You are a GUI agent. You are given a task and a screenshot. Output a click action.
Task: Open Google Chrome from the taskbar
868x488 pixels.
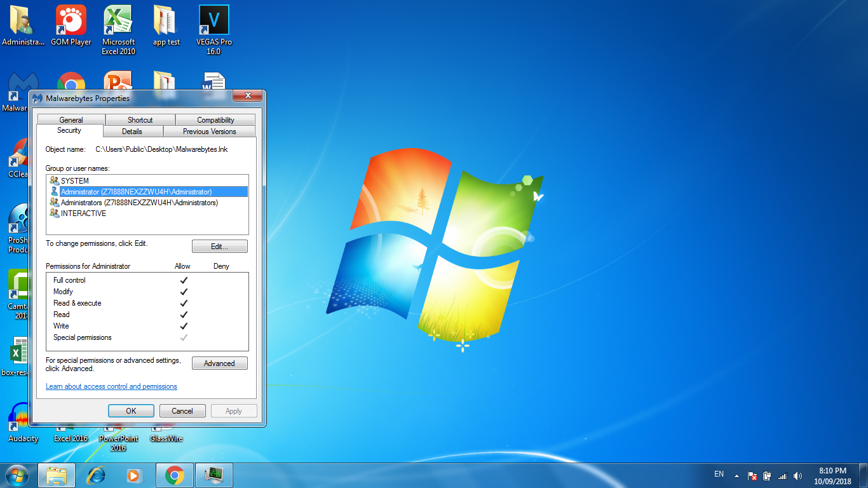click(175, 475)
